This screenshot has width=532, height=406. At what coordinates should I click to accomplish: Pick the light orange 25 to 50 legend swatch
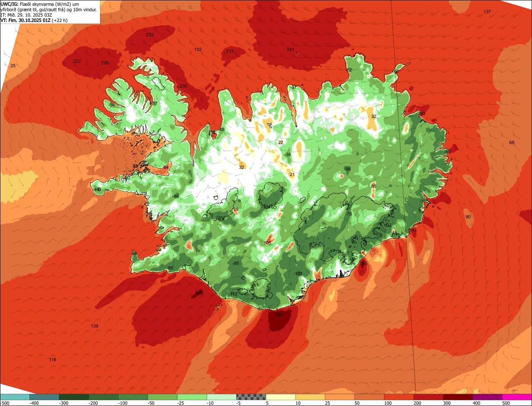340,397
